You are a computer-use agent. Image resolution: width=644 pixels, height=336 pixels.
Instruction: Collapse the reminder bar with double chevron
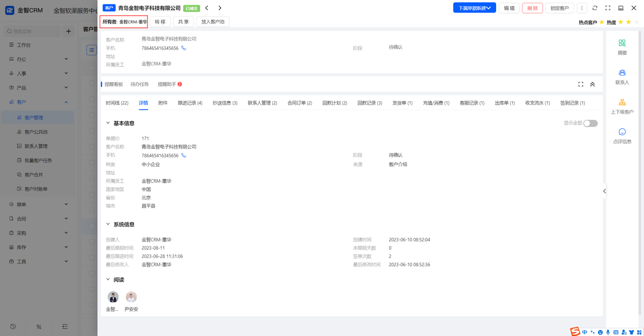click(593, 84)
